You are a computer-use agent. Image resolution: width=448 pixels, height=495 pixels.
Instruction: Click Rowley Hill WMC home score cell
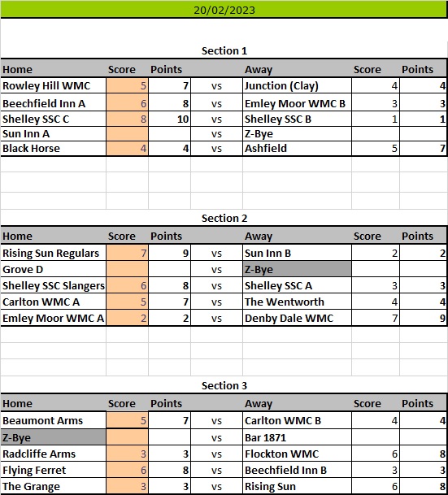coord(127,85)
